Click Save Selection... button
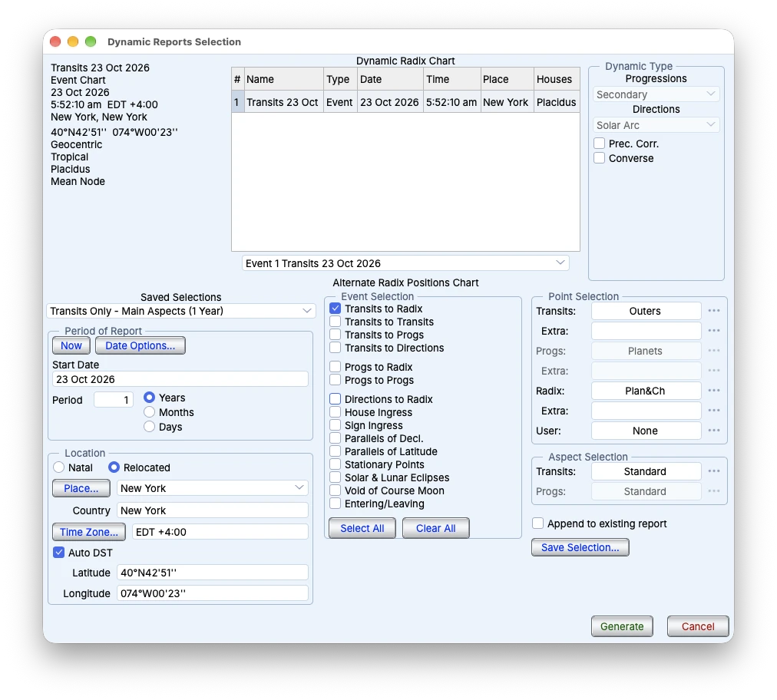 [x=580, y=547]
